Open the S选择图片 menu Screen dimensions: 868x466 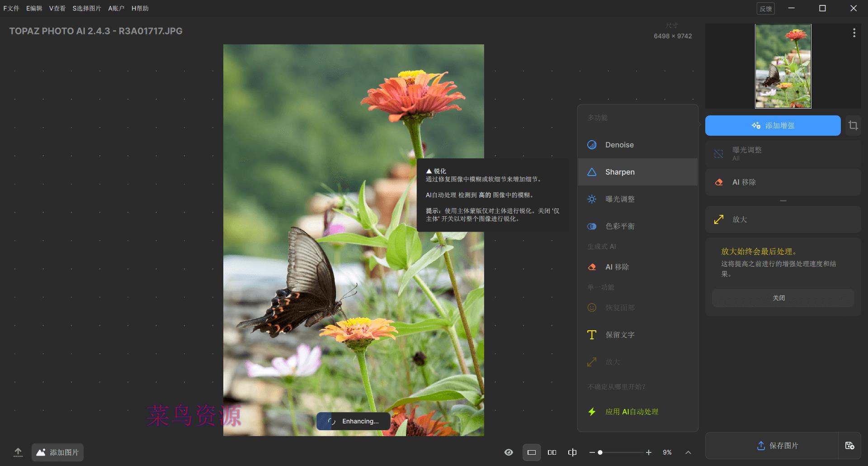point(87,8)
